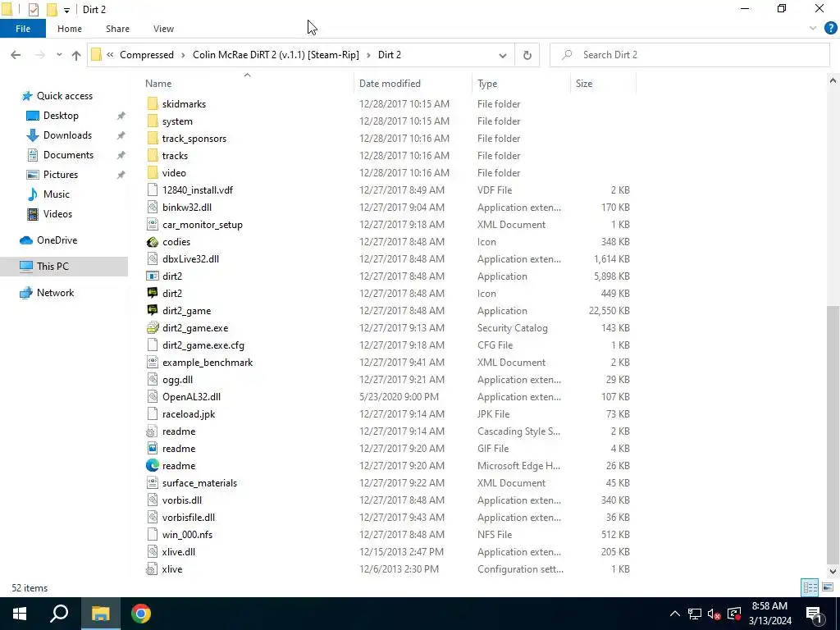
Task: Expand chevron after Compressed breadcrumb
Action: tap(183, 55)
